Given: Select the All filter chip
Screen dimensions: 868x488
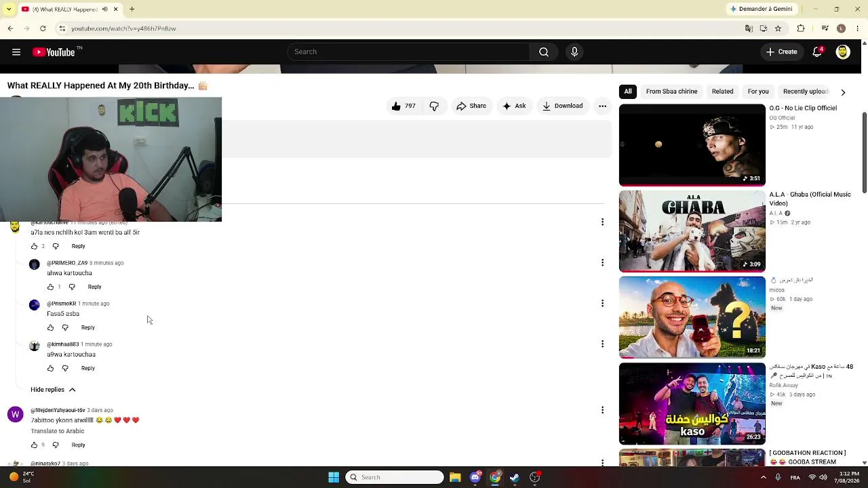Looking at the screenshot, I should pos(628,91).
